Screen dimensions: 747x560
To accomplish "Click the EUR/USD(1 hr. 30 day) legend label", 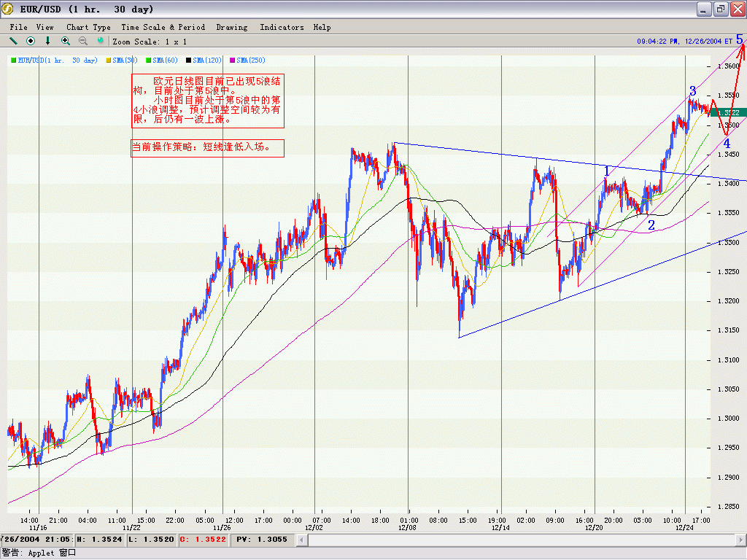I will [x=58, y=60].
